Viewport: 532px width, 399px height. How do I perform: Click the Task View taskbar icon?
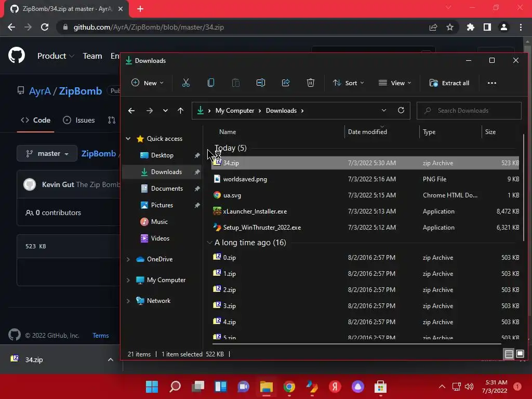[x=198, y=387]
